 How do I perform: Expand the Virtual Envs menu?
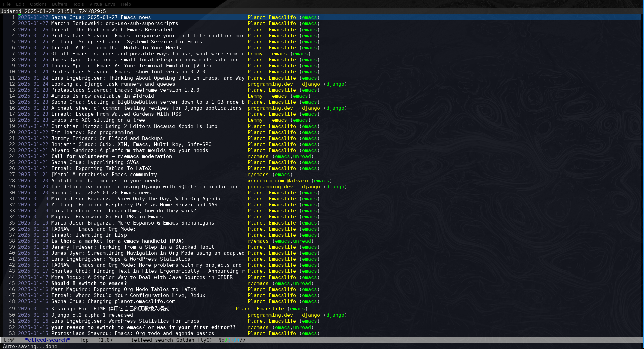click(x=102, y=4)
